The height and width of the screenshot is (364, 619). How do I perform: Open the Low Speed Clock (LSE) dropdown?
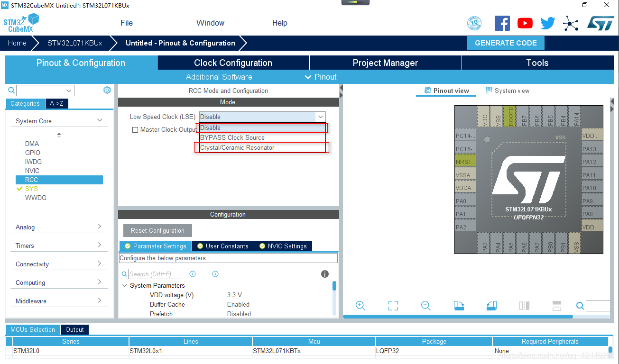coord(262,117)
